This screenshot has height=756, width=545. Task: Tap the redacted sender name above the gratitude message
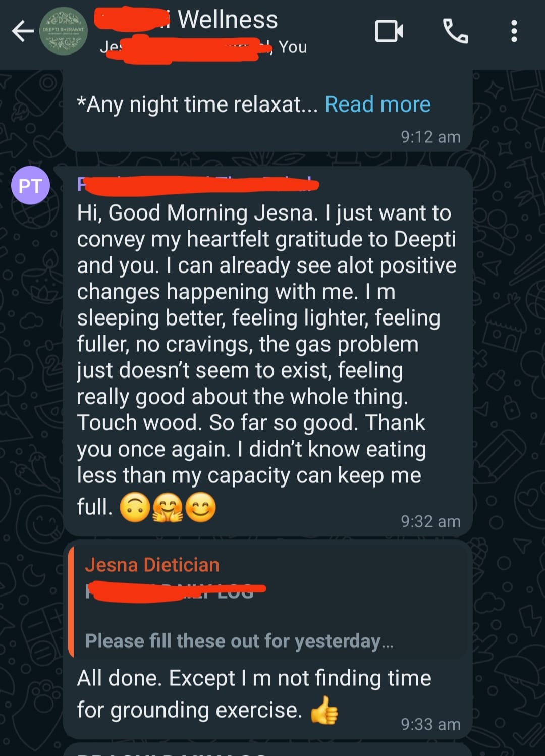pos(198,185)
